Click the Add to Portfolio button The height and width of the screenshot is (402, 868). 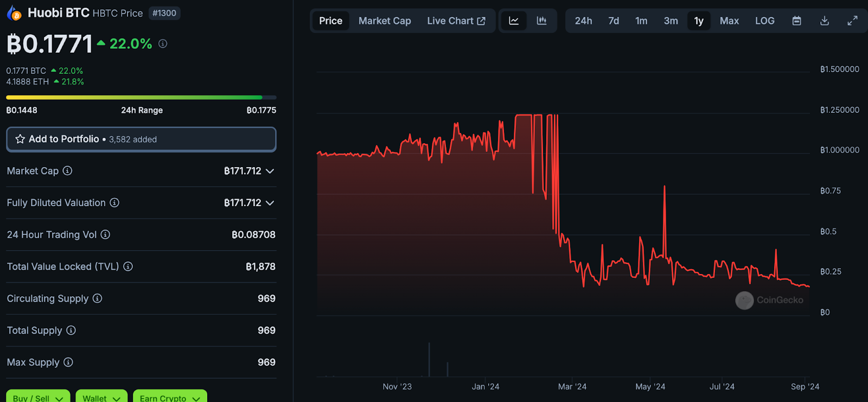[x=141, y=139]
